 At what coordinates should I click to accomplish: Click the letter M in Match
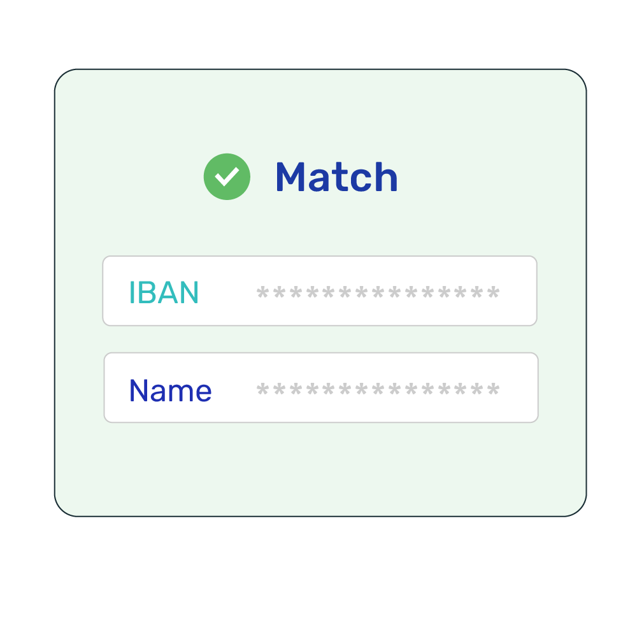(x=290, y=177)
